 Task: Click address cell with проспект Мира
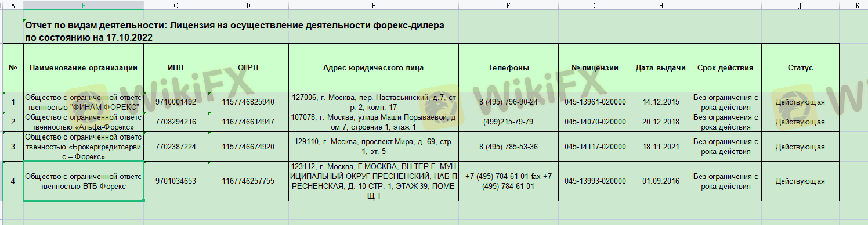point(373,147)
